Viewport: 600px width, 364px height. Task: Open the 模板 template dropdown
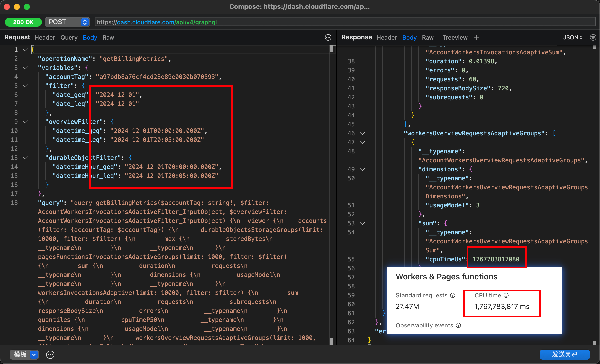24,354
